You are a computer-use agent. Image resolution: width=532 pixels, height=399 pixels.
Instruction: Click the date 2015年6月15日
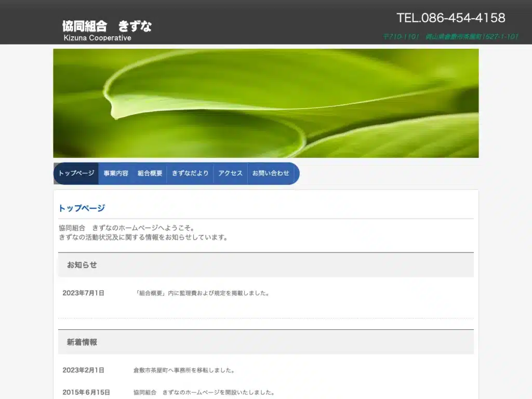pos(86,392)
